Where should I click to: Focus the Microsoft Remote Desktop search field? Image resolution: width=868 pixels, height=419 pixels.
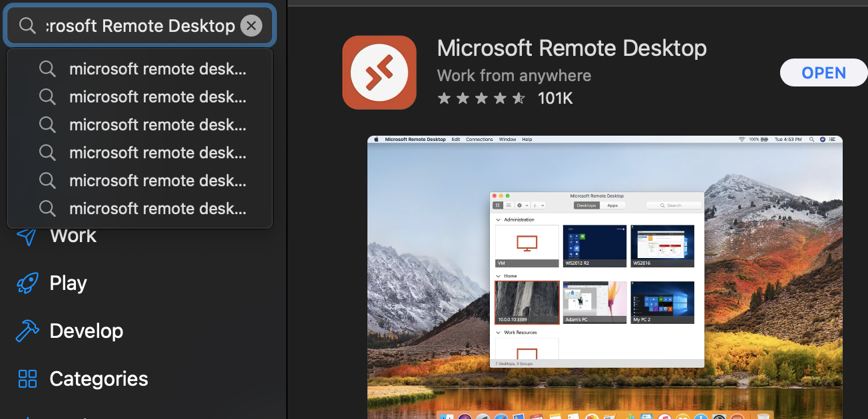pos(140,26)
